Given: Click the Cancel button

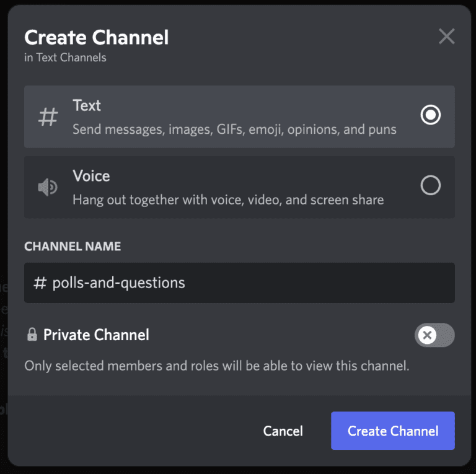Looking at the screenshot, I should point(283,431).
